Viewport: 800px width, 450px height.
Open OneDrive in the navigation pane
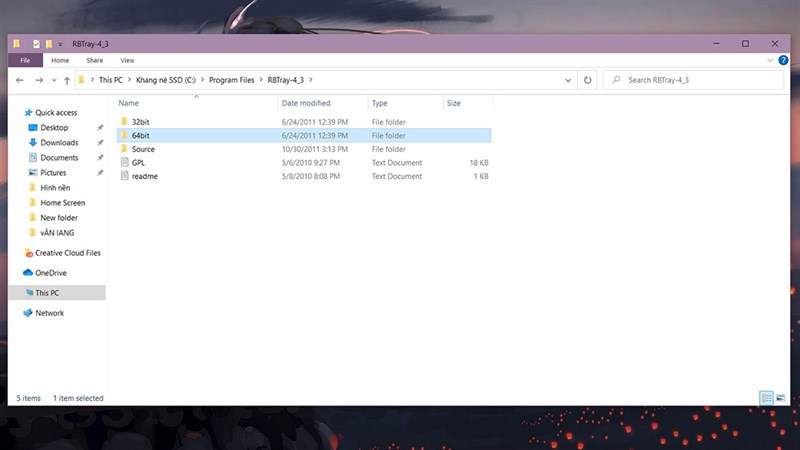coord(49,272)
